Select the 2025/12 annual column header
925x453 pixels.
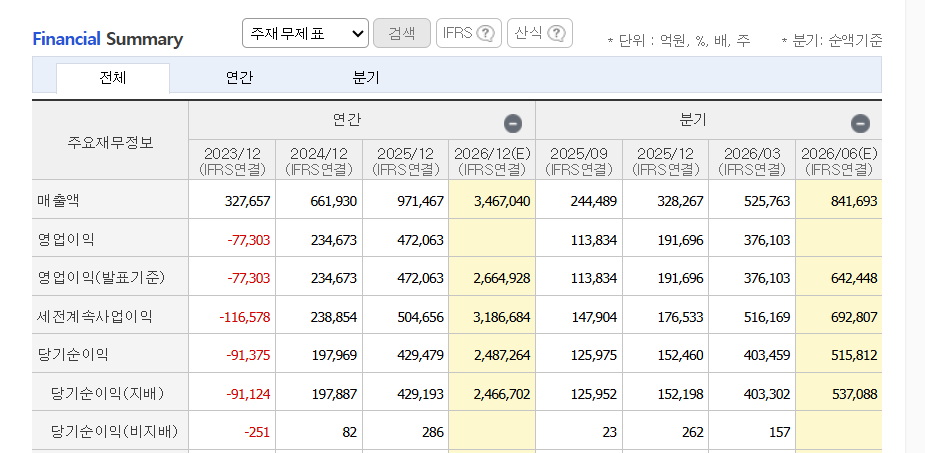[406, 160]
